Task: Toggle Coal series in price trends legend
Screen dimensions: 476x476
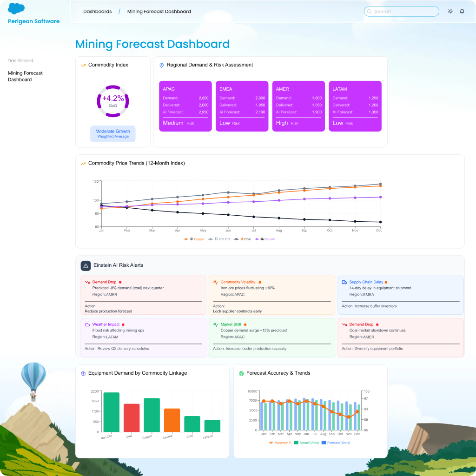Action: click(243, 239)
